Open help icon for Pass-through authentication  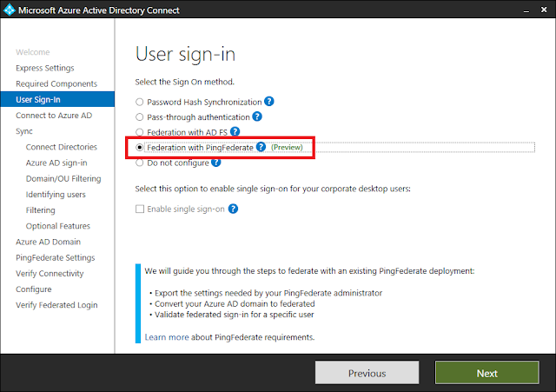pyautogui.click(x=257, y=116)
